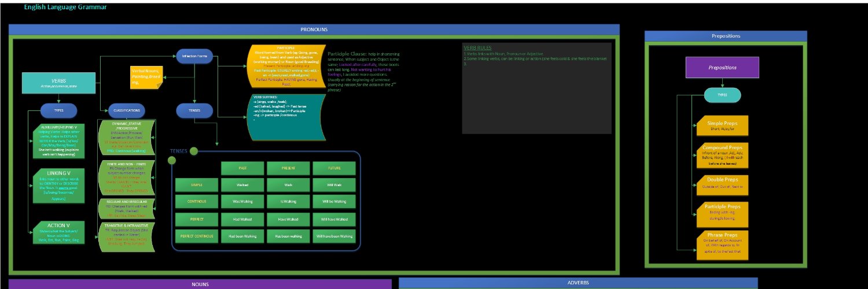Select the Simple Preps box
This screenshot has width=868, height=289.
pos(723,126)
